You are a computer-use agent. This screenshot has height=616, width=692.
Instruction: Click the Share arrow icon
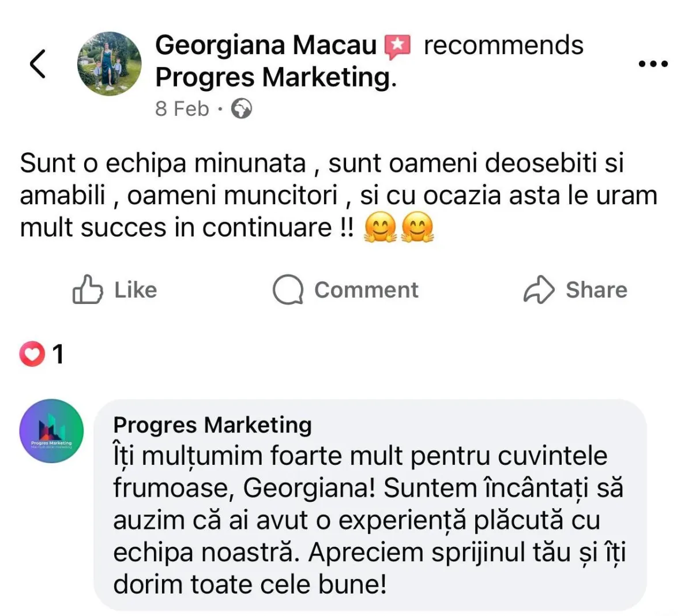[x=539, y=290]
